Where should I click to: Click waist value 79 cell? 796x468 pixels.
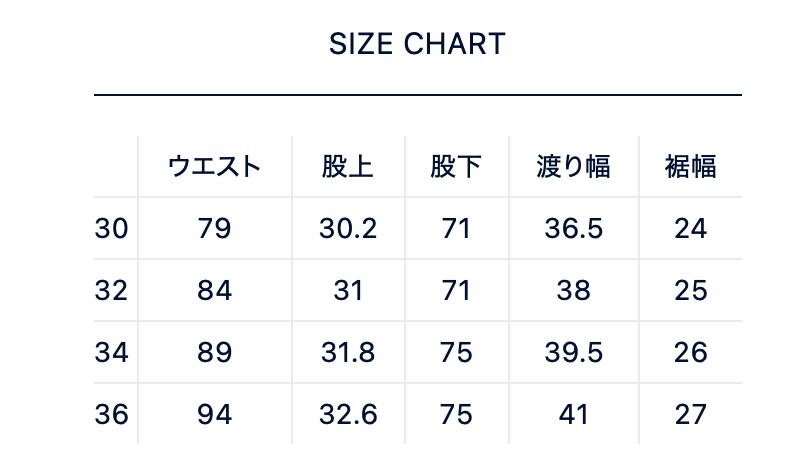214,229
